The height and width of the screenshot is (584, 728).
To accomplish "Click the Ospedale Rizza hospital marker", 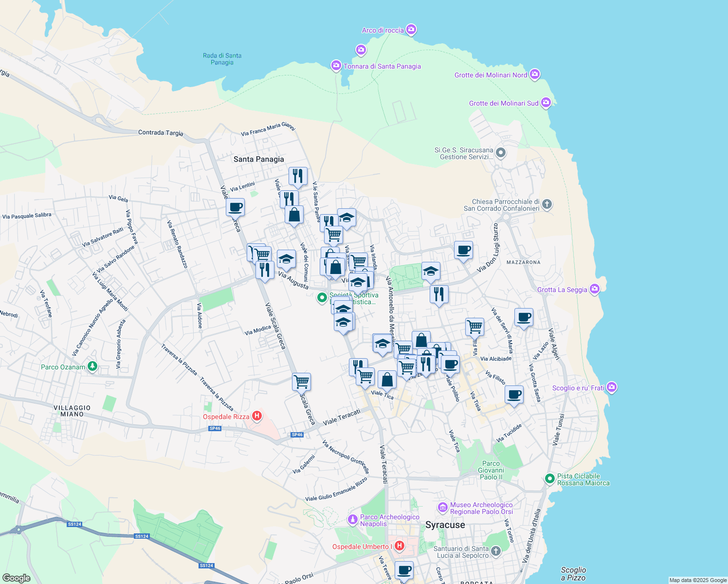I will coord(257,417).
